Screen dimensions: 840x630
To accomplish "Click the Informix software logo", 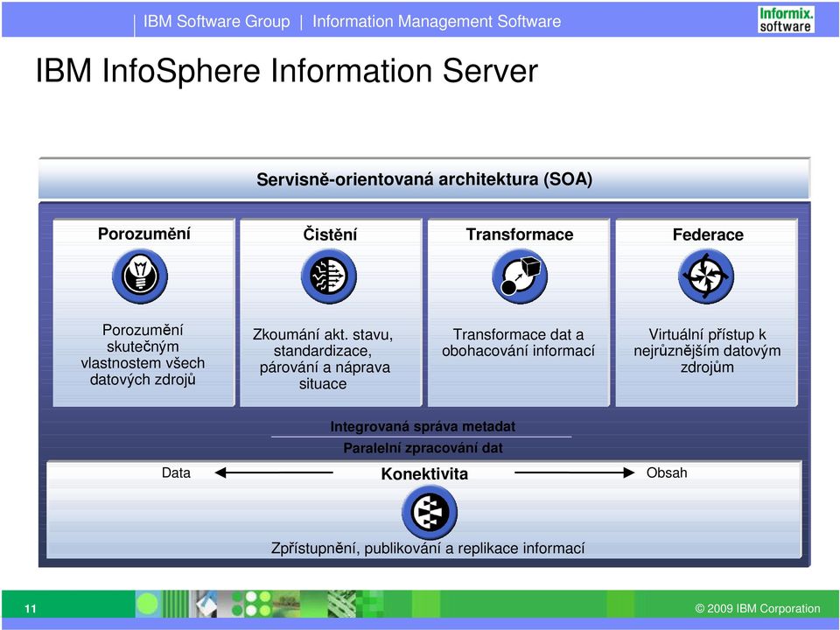I will coord(786,19).
